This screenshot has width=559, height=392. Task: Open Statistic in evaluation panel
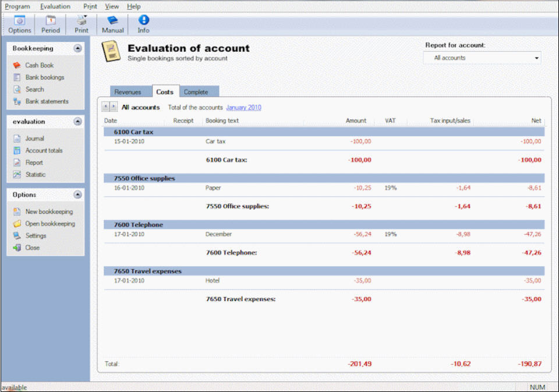click(x=35, y=175)
